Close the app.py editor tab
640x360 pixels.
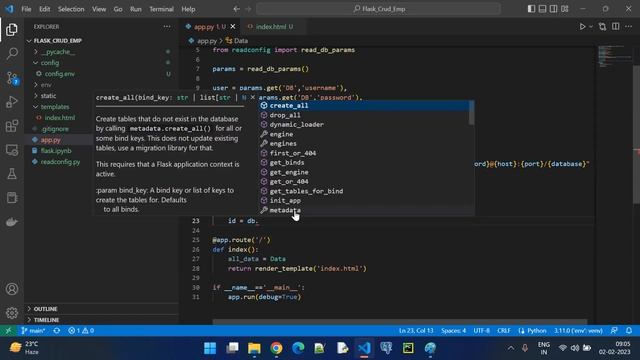(x=233, y=27)
